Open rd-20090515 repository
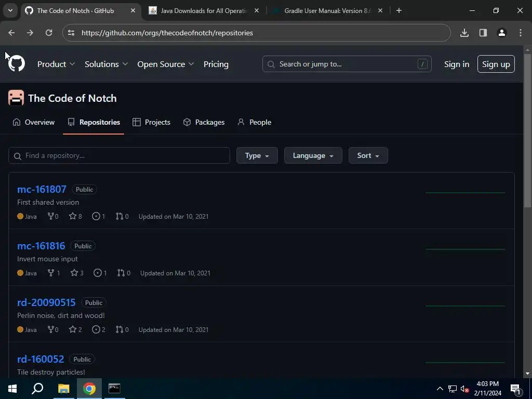 click(x=46, y=303)
